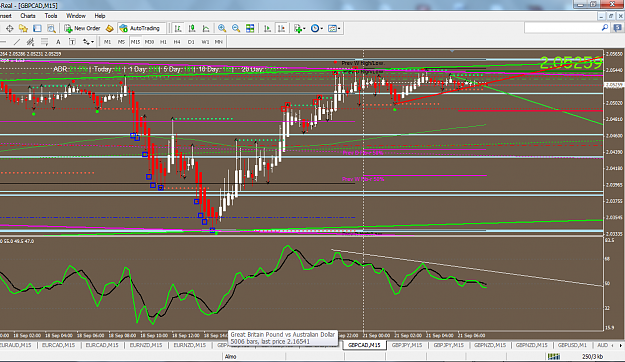This screenshot has height=362, width=625.
Task: Zoom in on the chart
Action: pyautogui.click(x=222, y=28)
